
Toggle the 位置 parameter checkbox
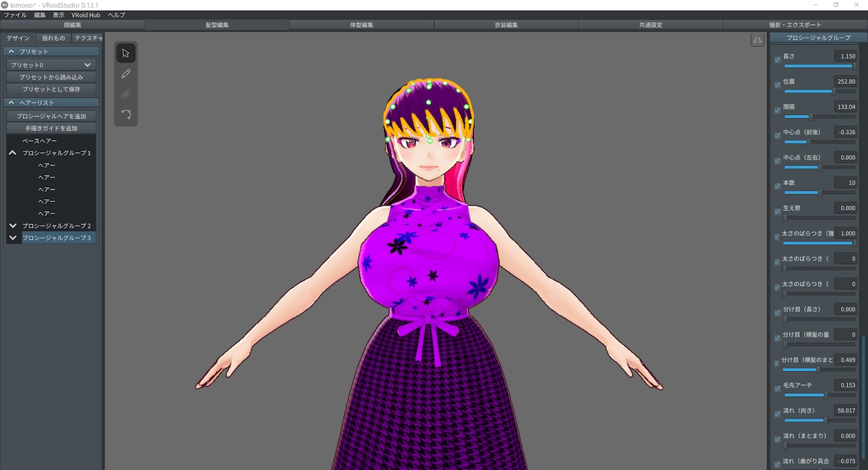click(x=777, y=85)
